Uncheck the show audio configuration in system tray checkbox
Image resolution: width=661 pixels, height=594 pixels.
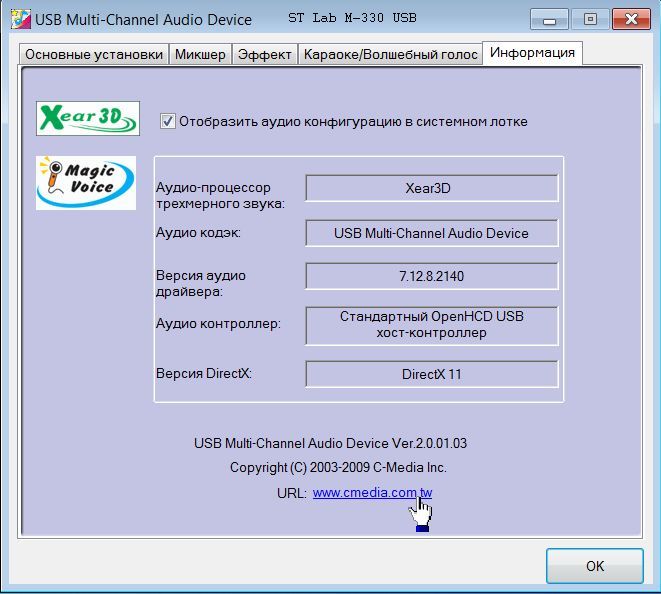pos(168,121)
